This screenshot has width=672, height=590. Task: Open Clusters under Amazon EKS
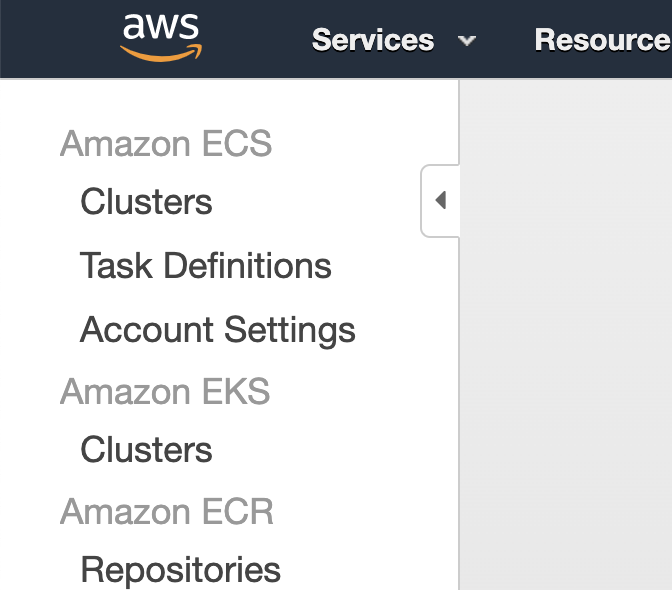146,449
